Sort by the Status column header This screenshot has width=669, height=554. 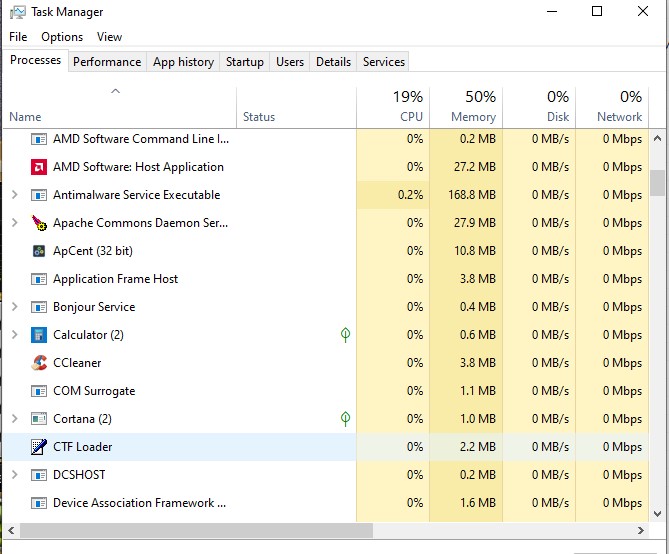click(x=297, y=108)
